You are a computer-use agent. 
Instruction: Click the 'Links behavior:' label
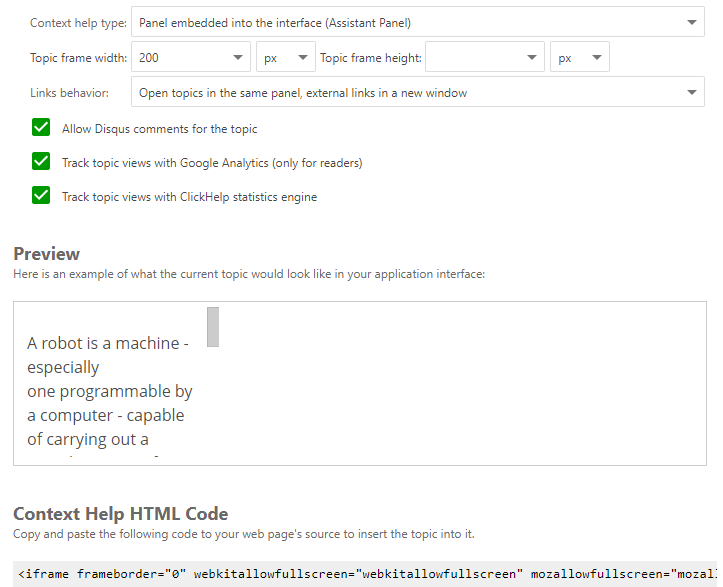click(69, 93)
